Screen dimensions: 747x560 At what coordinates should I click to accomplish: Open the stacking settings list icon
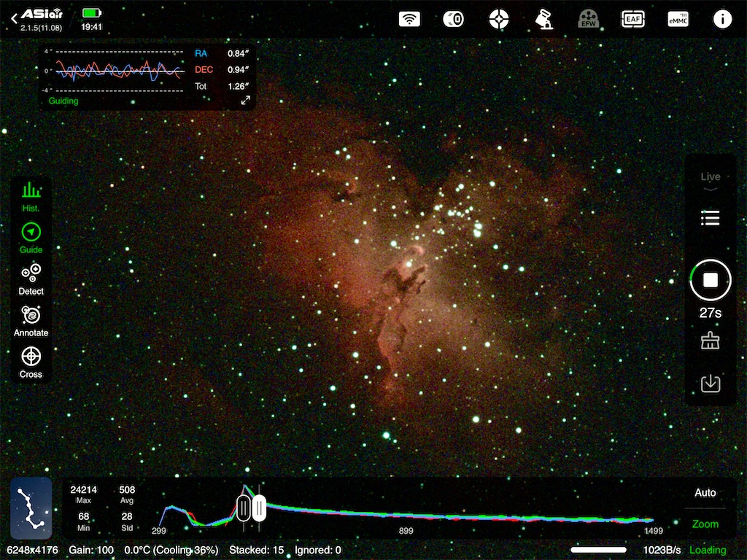tap(711, 218)
